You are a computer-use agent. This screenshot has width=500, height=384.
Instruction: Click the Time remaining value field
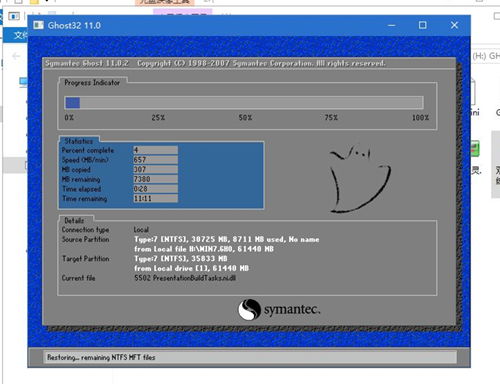click(155, 198)
